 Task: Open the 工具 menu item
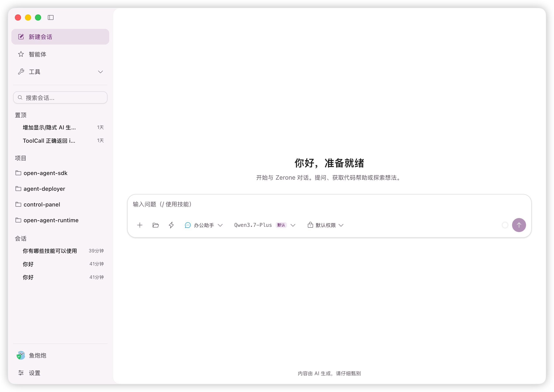pos(60,72)
